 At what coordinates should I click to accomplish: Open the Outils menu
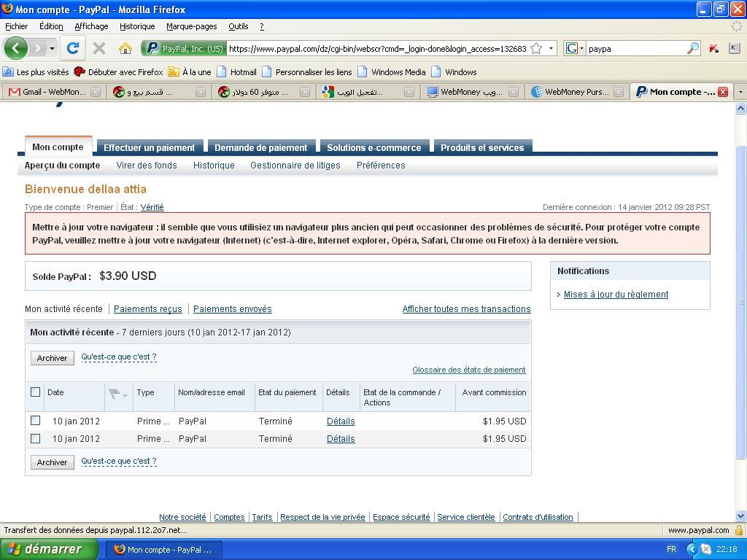click(239, 26)
